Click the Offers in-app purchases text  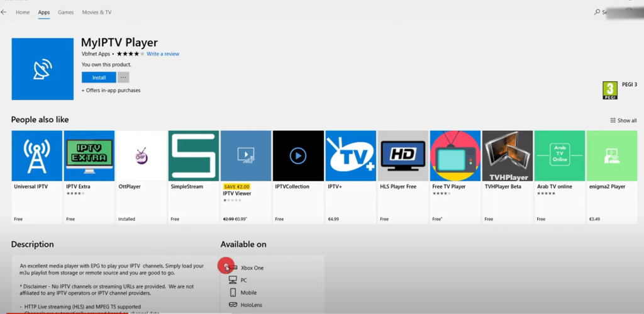tap(111, 91)
